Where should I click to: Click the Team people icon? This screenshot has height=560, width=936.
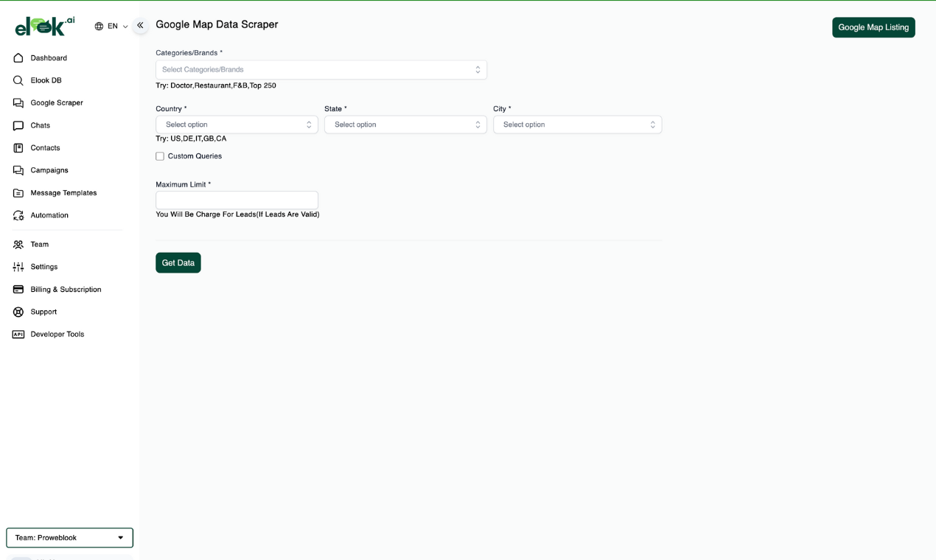click(x=18, y=245)
